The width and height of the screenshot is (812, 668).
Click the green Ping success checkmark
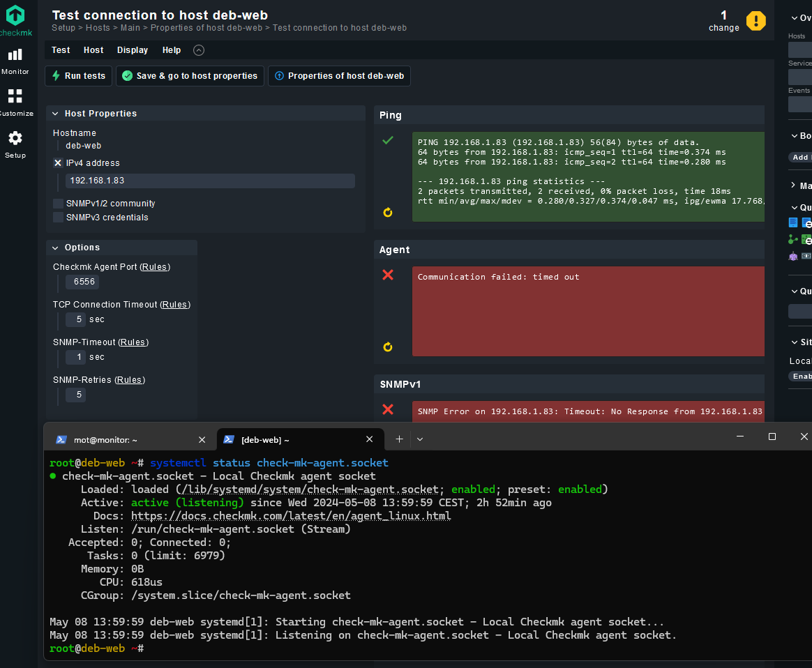387,140
